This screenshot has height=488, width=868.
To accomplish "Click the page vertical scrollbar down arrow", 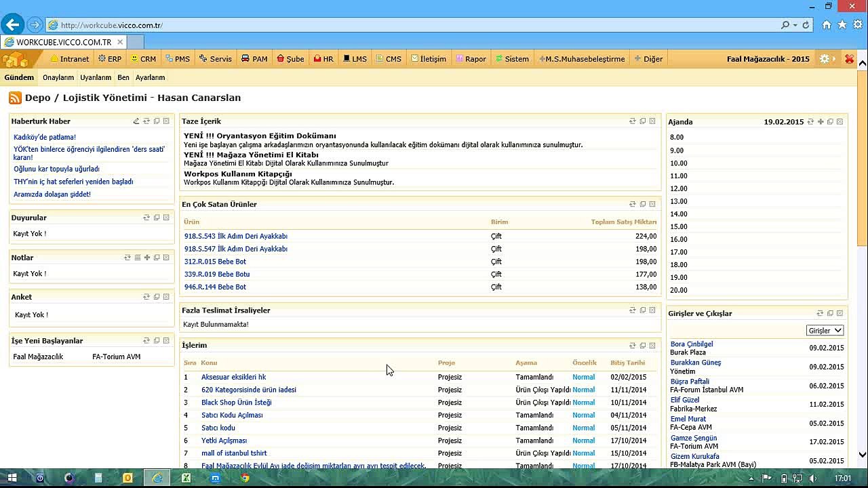I will pos(863,455).
